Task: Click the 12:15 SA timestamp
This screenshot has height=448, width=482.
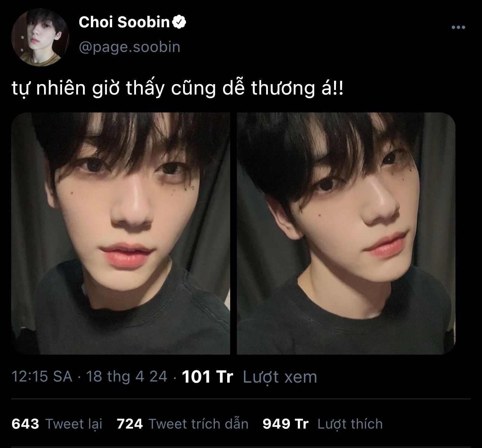Action: coord(42,376)
